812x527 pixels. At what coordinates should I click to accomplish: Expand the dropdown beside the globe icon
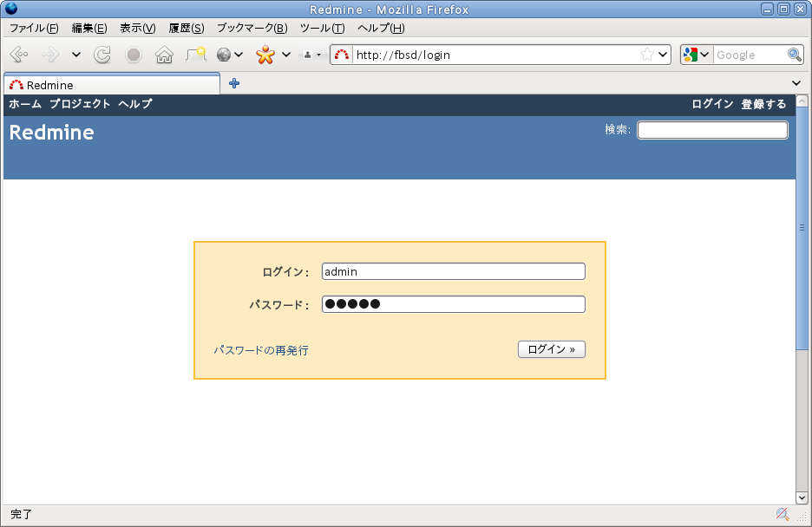[x=239, y=55]
